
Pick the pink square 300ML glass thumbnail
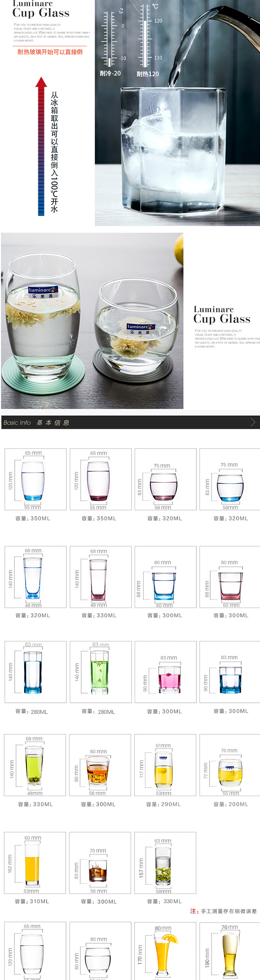(229, 577)
